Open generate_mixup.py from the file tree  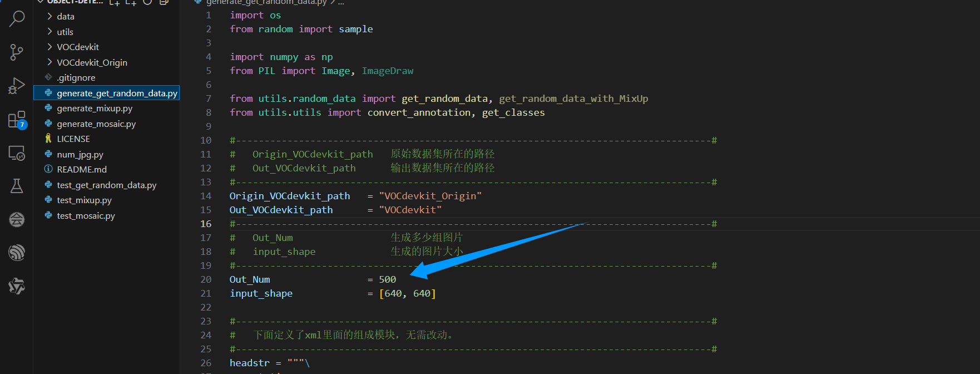95,109
